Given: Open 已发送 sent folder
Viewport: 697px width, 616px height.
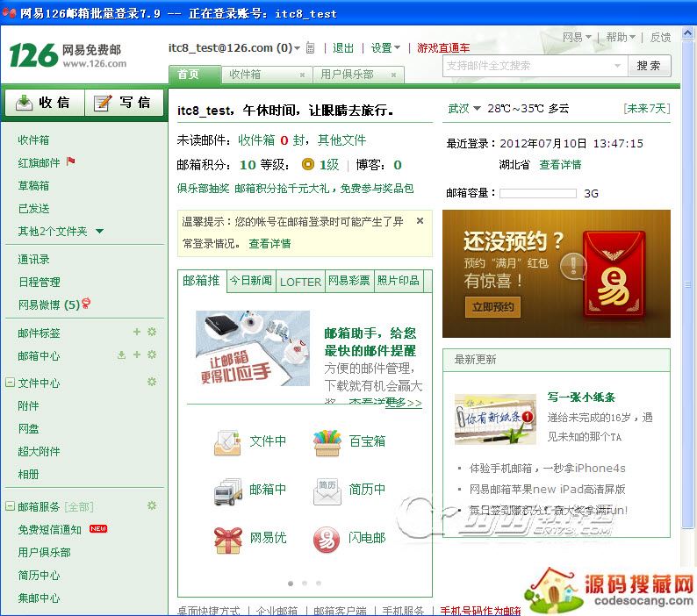Looking at the screenshot, I should coord(33,209).
